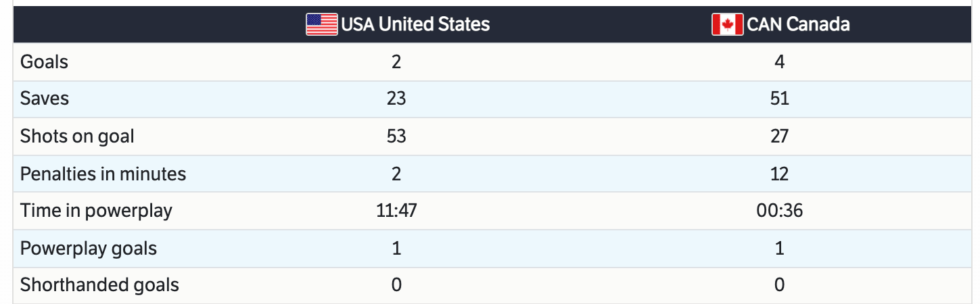The width and height of the screenshot is (980, 304).
Task: Click Canada's penalty minutes value 12
Action: pyautogui.click(x=779, y=174)
